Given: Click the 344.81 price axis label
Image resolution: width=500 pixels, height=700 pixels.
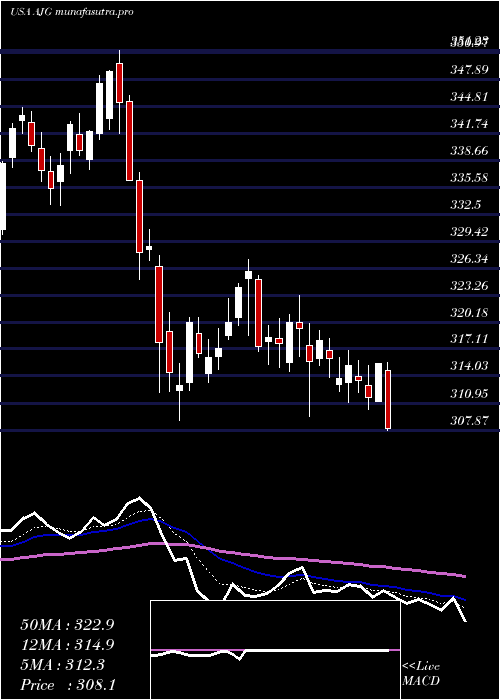Looking at the screenshot, I should pos(469,96).
